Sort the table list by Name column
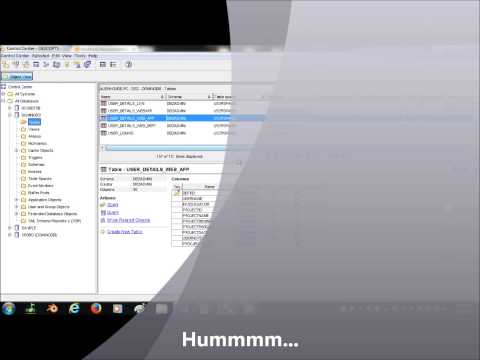Image resolution: width=480 pixels, height=360 pixels. pos(132,97)
